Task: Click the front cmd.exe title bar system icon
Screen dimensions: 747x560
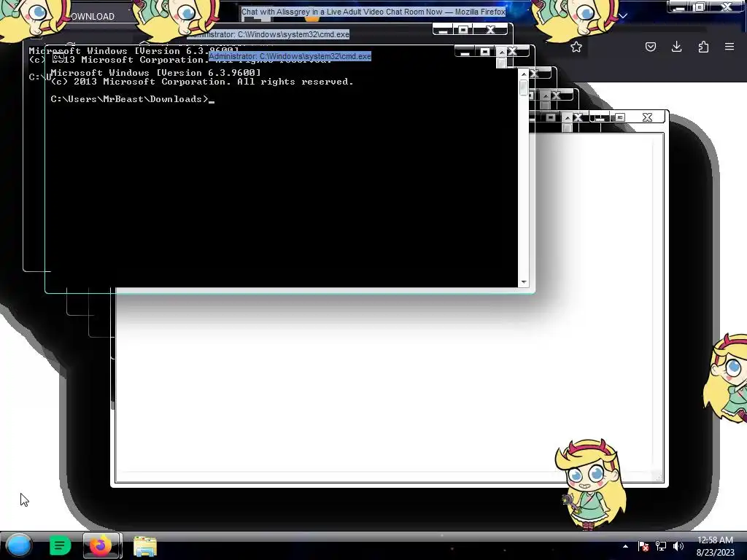Action: (x=58, y=57)
